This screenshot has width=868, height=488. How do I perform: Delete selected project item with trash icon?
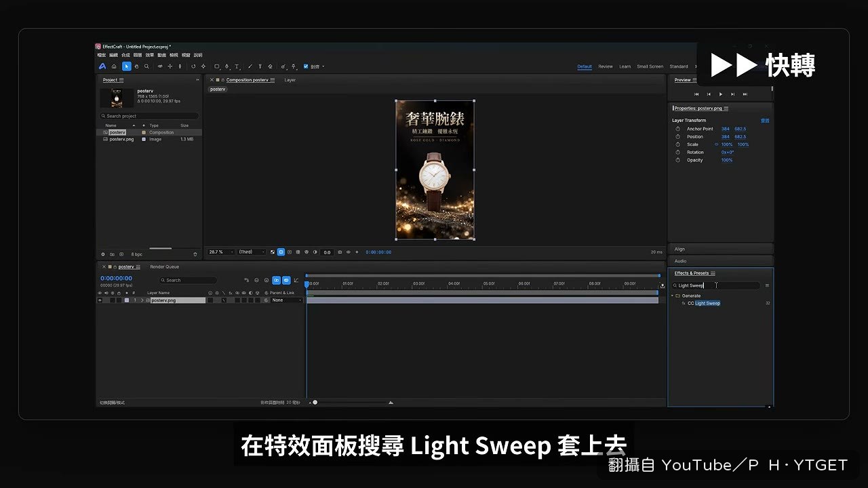195,254
